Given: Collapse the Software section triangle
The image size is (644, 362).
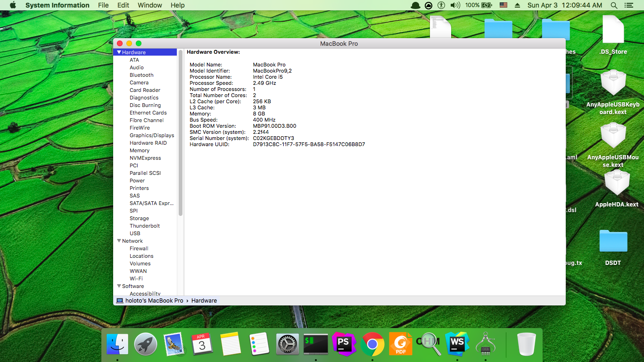Looking at the screenshot, I should (x=119, y=286).
